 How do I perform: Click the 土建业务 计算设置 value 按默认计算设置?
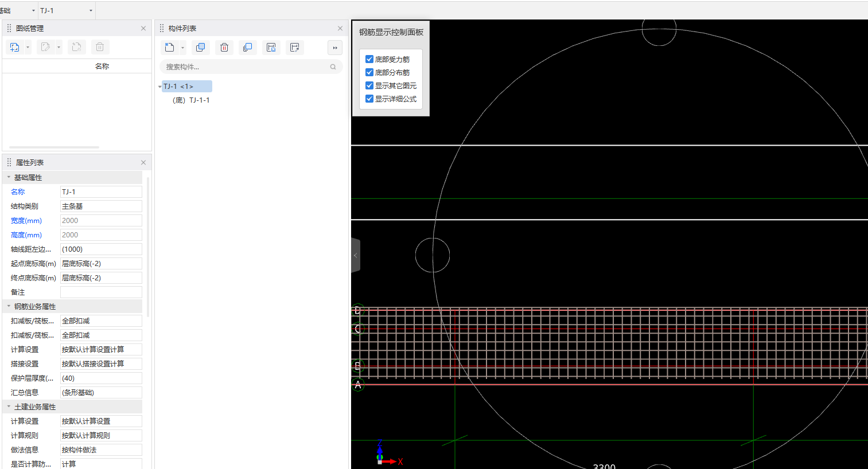[x=101, y=421]
